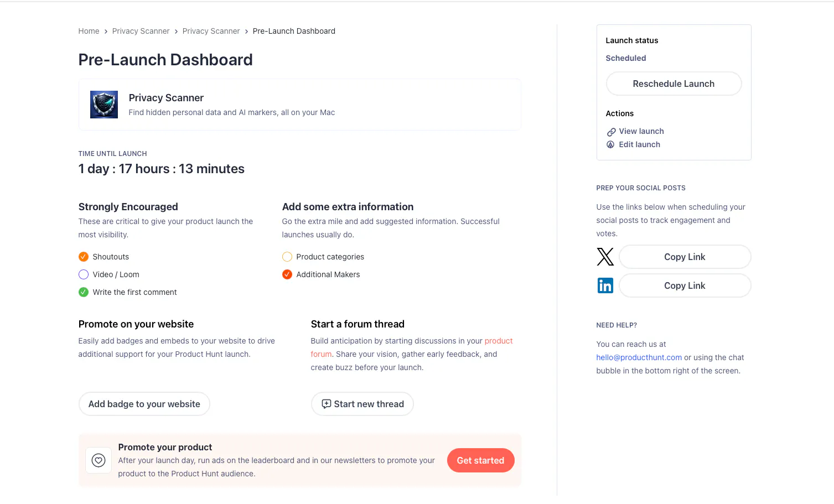Image resolution: width=834 pixels, height=504 pixels.
Task: Toggle the Video / Loom checklist circle
Action: tap(84, 274)
